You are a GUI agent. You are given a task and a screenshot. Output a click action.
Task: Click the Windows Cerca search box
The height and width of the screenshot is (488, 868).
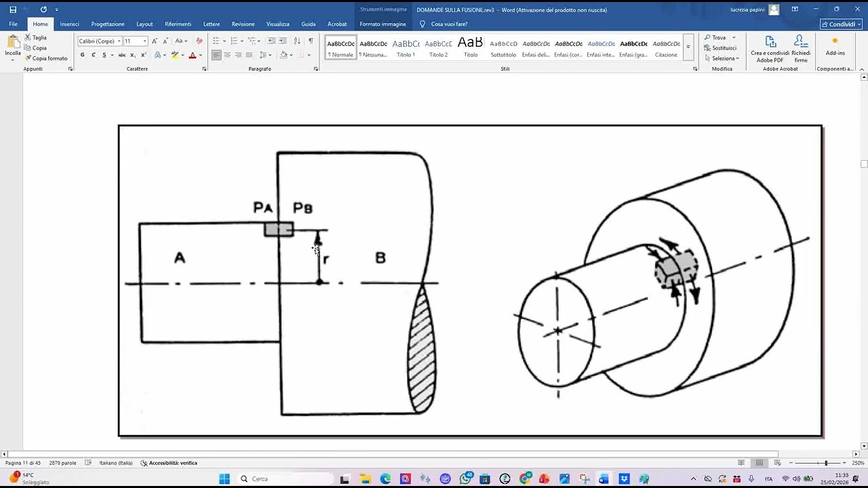(286, 479)
